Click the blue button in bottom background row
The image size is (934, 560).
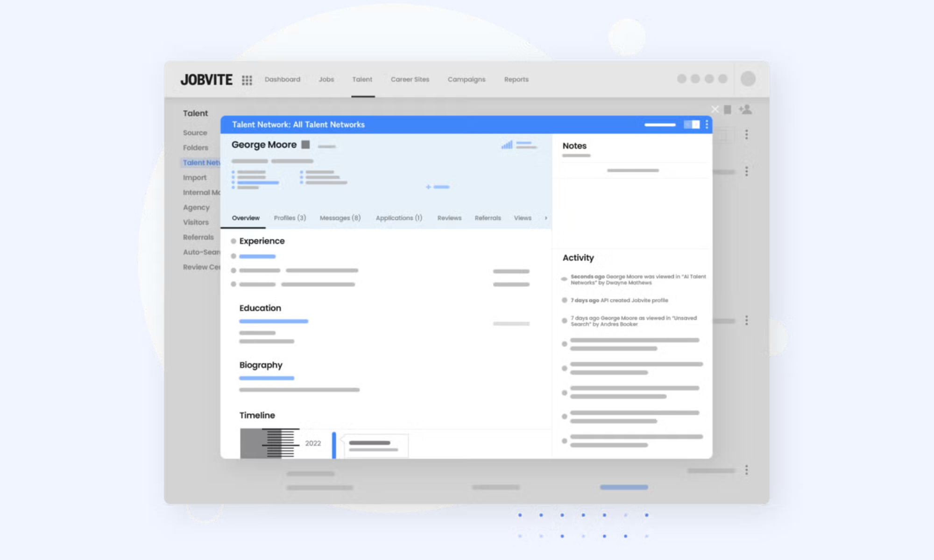click(x=624, y=487)
